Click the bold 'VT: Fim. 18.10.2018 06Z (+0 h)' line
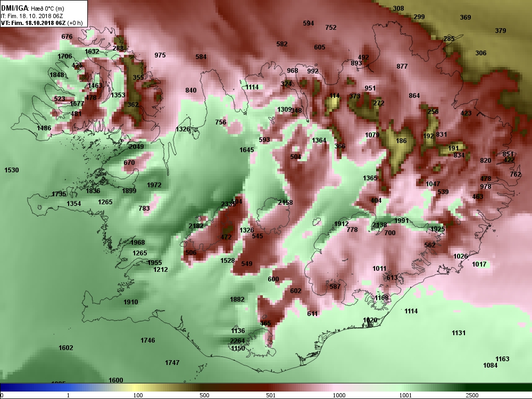Screen dimensions: 532x399 pyautogui.click(x=41, y=23)
